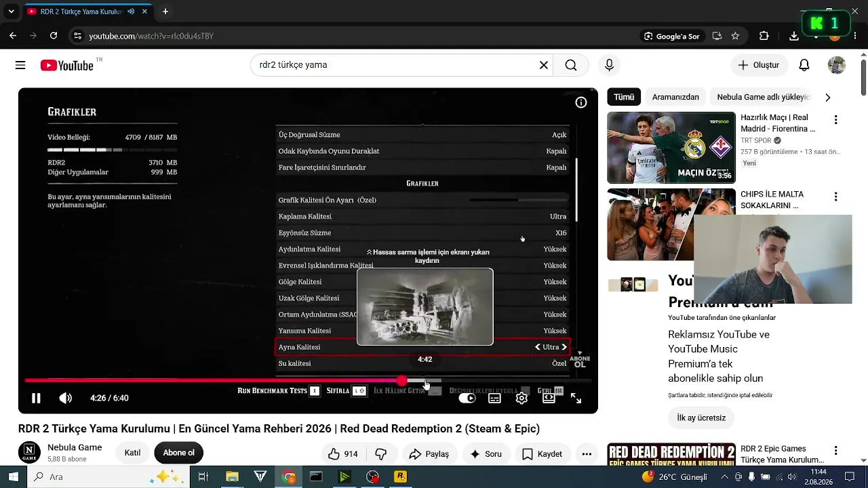Click the Soru button
Screen dimensions: 868x488
click(x=486, y=454)
